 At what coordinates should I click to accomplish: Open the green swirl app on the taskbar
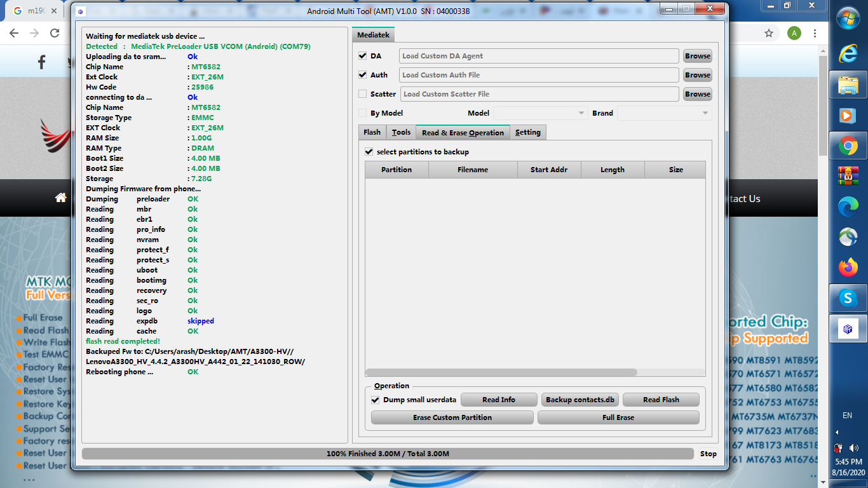coord(848,237)
